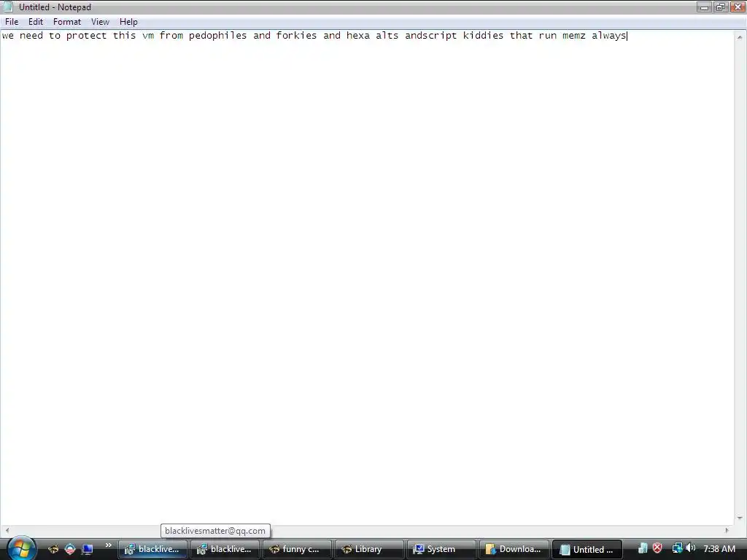Click the vertical scrollbar down arrow
Screen dimensions: 747x560
click(740, 518)
